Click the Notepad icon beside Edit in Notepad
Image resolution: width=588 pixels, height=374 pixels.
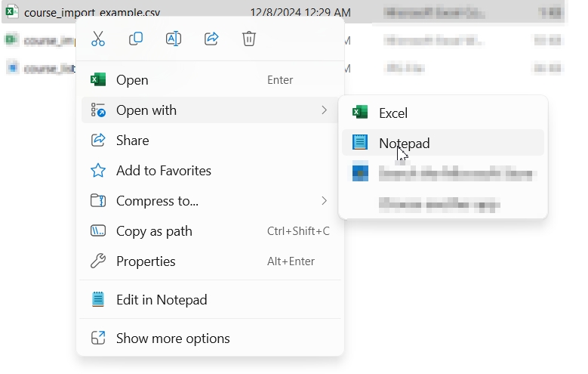click(98, 299)
